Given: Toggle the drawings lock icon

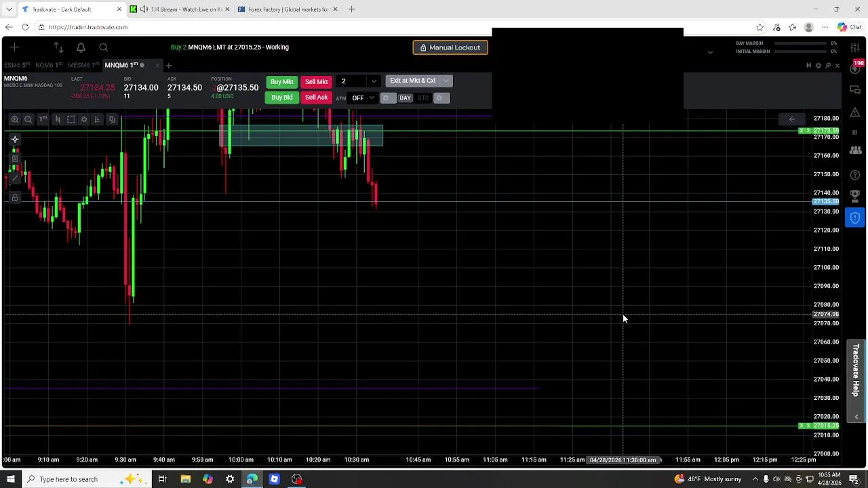Looking at the screenshot, I should pos(15,198).
